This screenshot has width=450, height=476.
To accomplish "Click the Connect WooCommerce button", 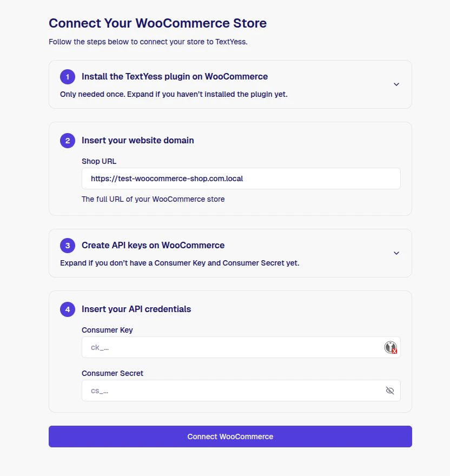I will (x=230, y=437).
